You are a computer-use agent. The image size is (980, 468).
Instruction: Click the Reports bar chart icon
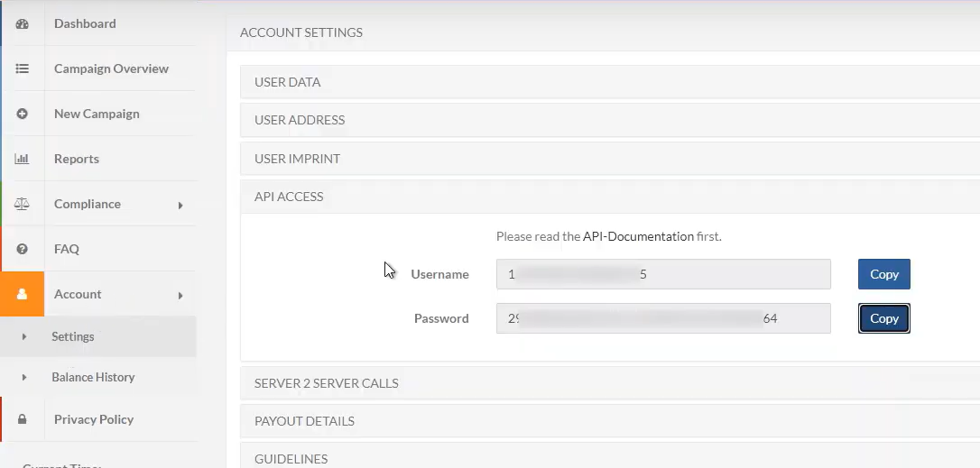pos(23,159)
